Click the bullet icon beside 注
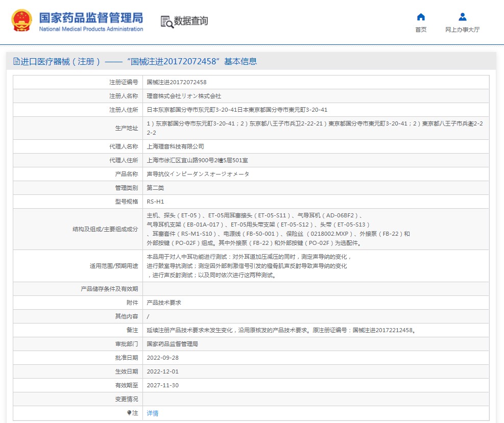 point(129,413)
